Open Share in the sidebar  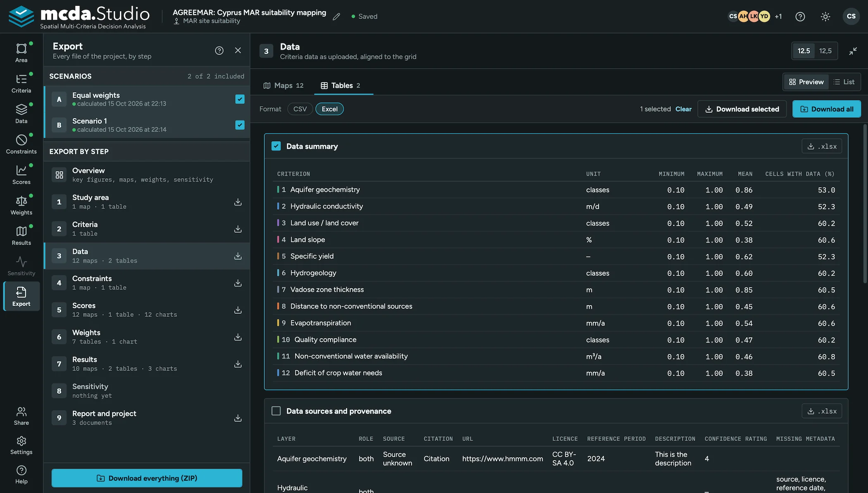21,416
